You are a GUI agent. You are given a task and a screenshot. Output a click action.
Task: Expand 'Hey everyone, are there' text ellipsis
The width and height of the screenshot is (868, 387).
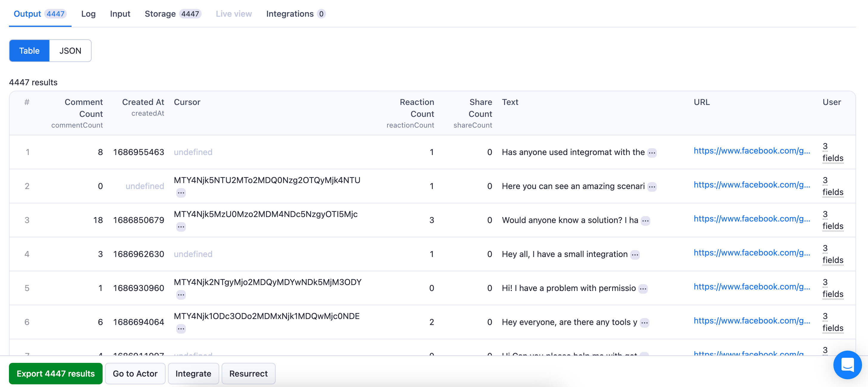point(644,323)
